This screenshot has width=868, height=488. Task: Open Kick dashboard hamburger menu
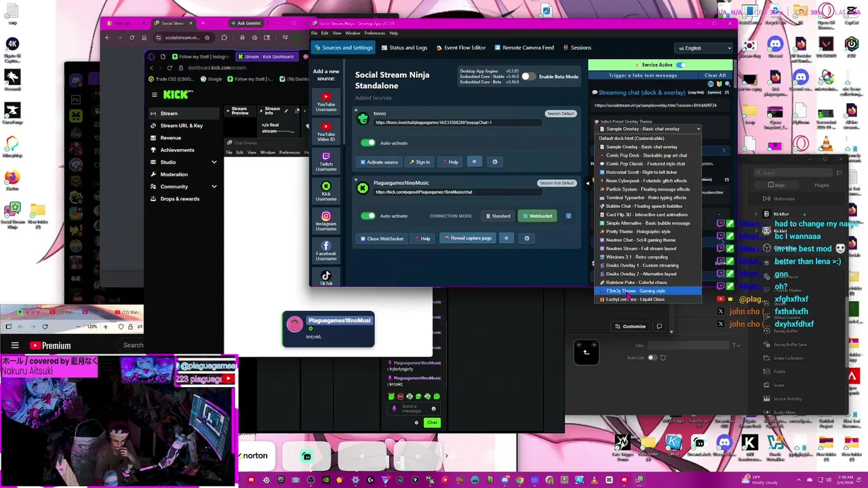pyautogui.click(x=155, y=95)
